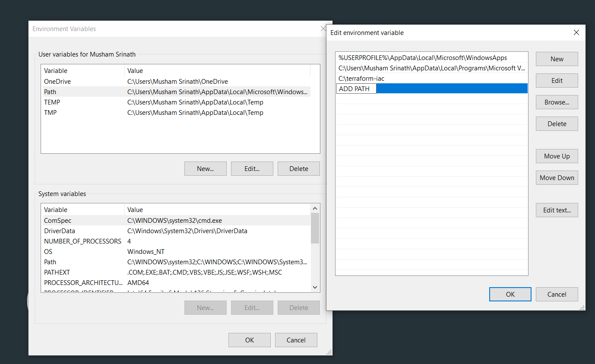Click Delete in Edit environment variable dialog
Image resolution: width=595 pixels, height=364 pixels.
pyautogui.click(x=557, y=124)
